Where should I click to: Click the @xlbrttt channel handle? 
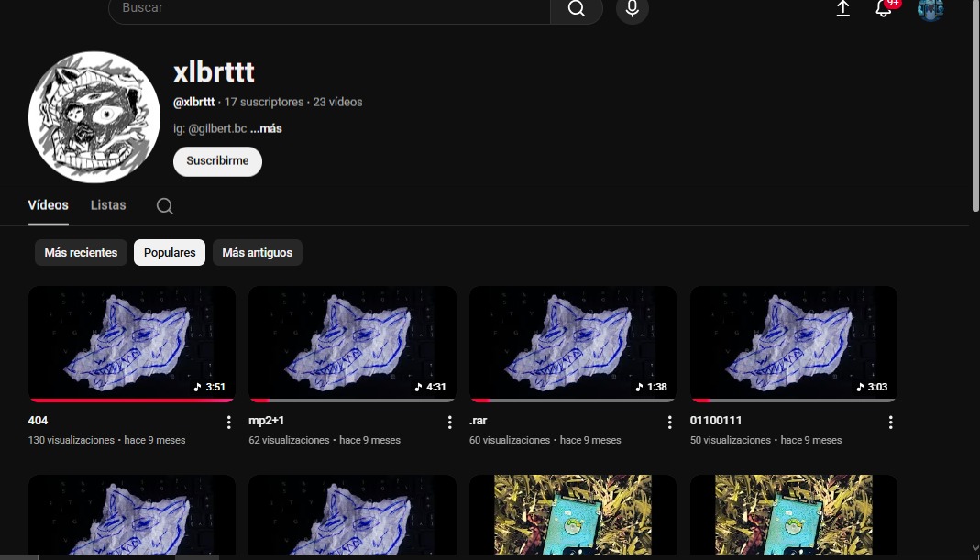point(193,102)
